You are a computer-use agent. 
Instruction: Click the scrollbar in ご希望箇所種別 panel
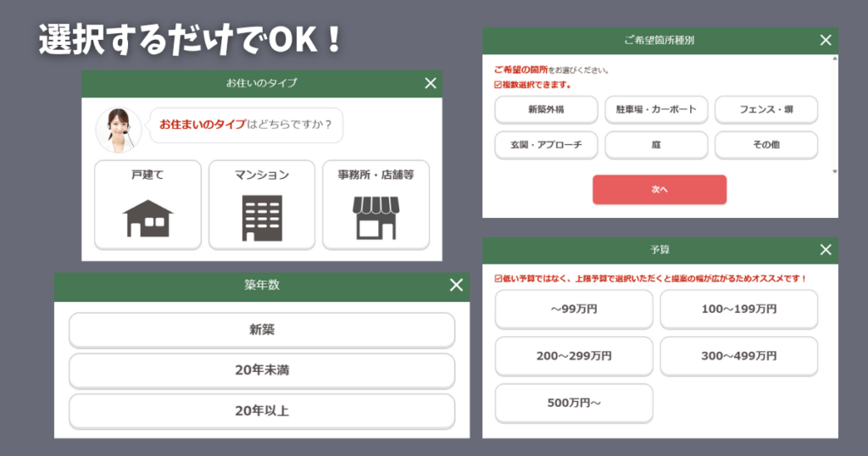[x=834, y=114]
